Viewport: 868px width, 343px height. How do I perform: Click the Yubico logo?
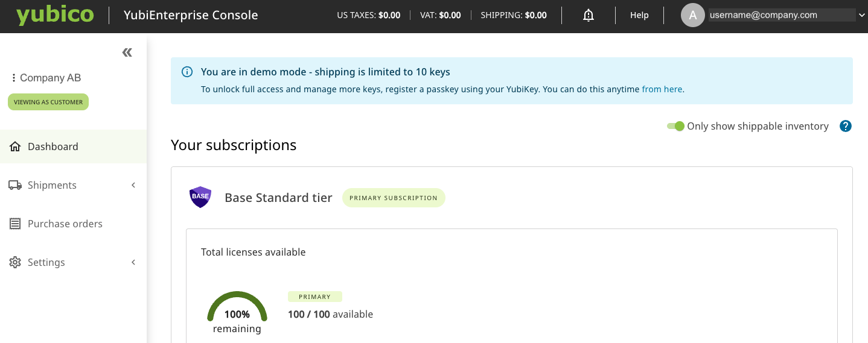point(55,16)
